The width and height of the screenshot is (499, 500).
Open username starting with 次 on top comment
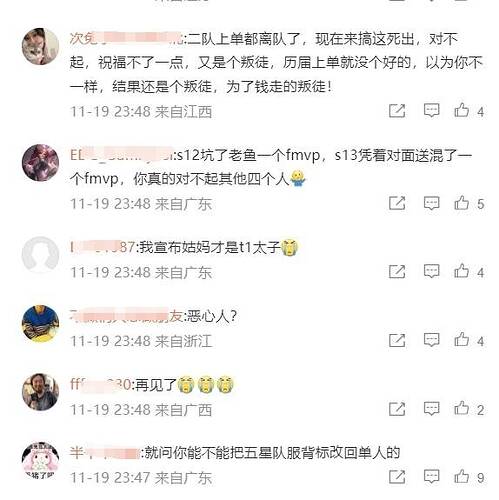[x=126, y=39]
